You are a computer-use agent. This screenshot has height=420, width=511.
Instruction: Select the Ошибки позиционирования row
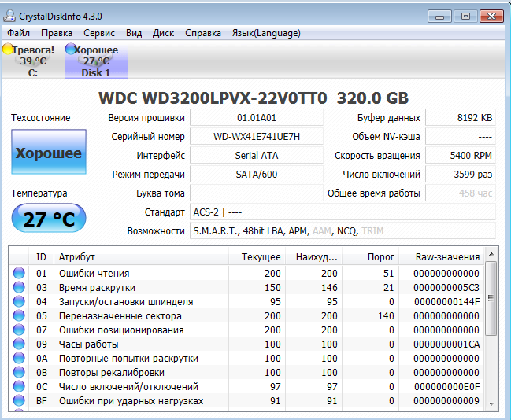click(246, 330)
